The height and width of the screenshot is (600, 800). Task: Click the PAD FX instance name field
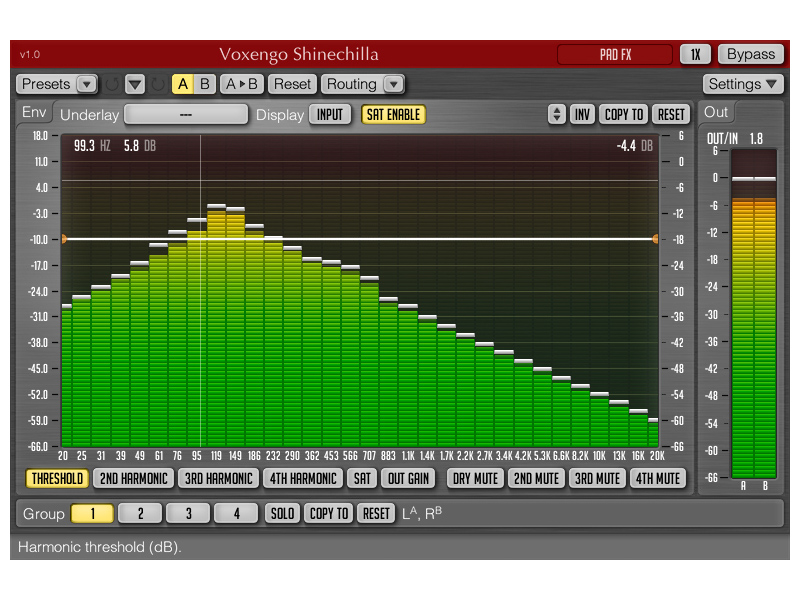pyautogui.click(x=615, y=54)
